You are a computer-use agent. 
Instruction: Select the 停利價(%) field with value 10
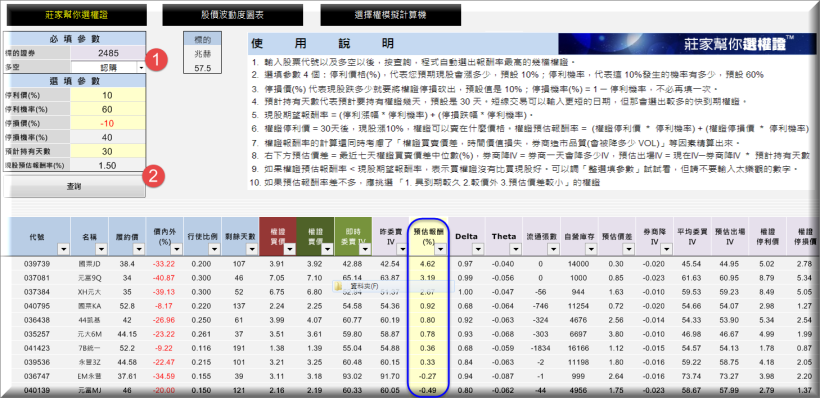108,95
